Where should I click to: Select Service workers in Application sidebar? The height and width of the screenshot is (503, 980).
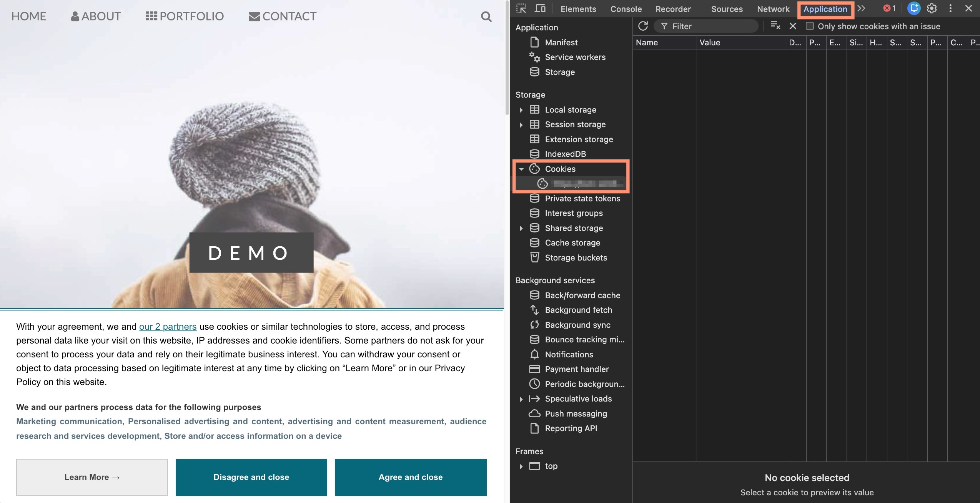click(575, 57)
